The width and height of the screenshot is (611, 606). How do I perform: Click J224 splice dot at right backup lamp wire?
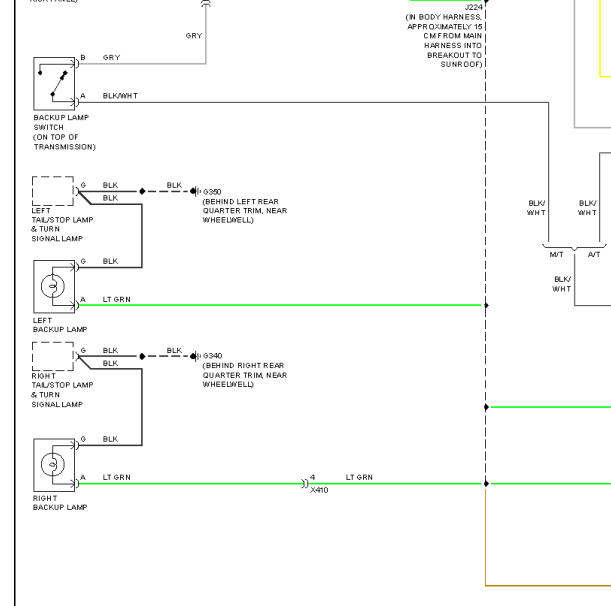486,484
